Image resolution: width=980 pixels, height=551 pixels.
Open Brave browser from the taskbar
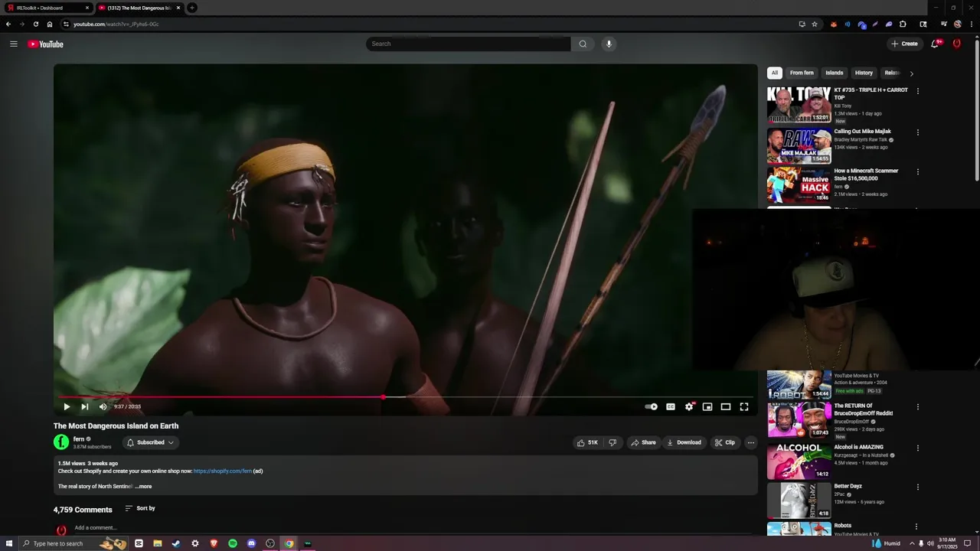coord(214,543)
